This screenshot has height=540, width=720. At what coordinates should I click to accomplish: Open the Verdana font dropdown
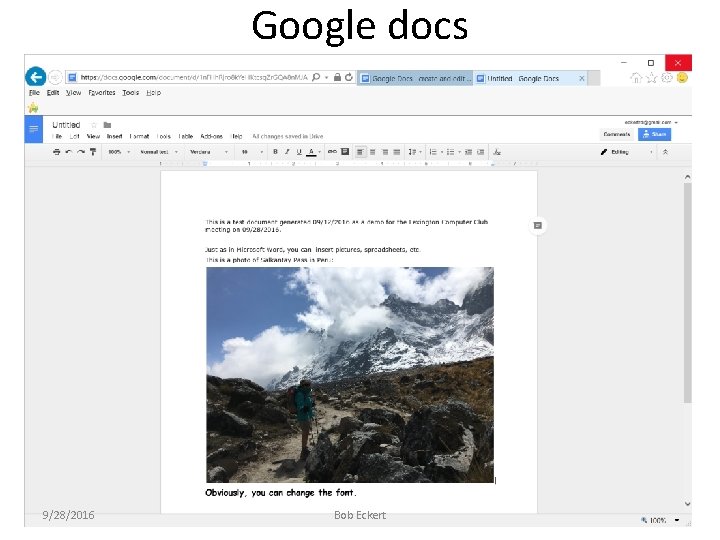208,152
